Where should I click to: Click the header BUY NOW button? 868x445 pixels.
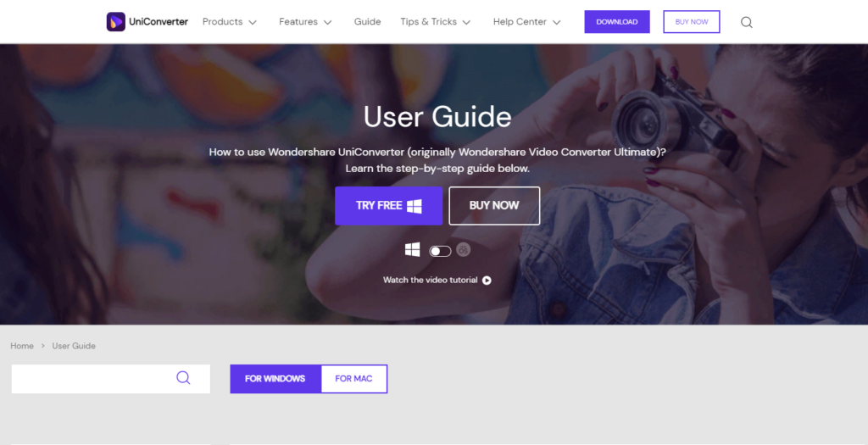tap(692, 21)
